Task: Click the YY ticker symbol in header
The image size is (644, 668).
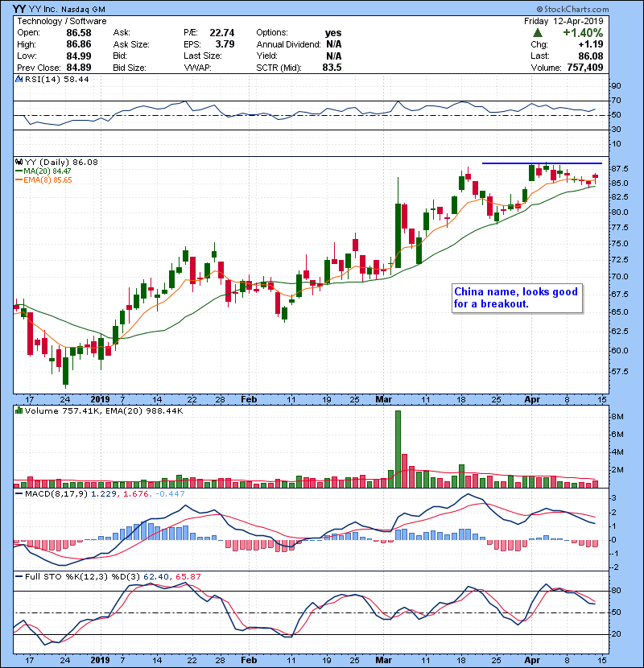Action: tap(19, 9)
